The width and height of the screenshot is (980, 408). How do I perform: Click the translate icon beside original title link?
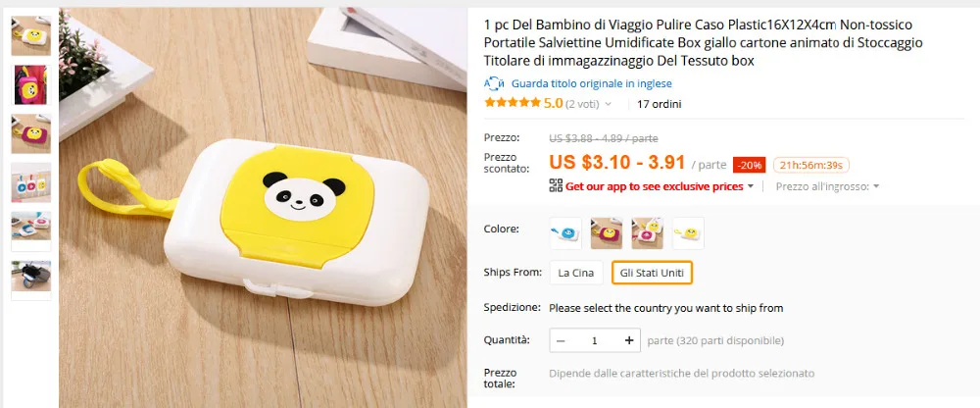coord(494,83)
